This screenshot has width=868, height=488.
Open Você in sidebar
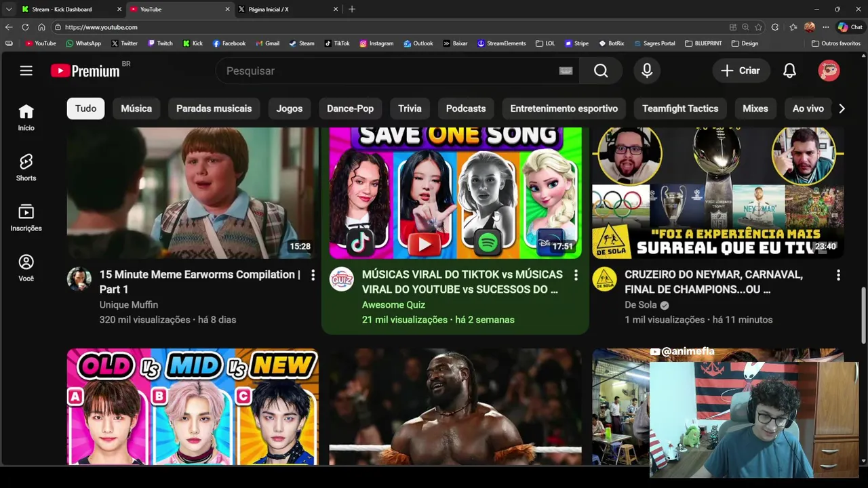[x=26, y=268]
